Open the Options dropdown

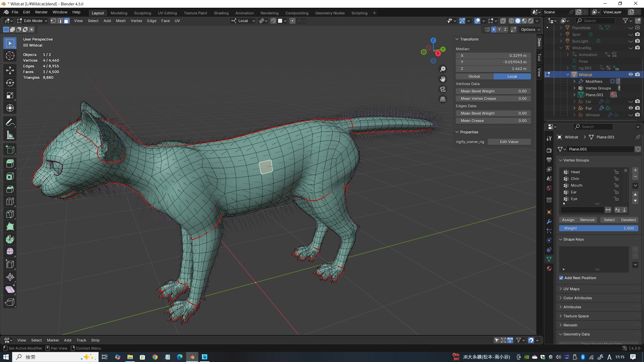pyautogui.click(x=530, y=29)
